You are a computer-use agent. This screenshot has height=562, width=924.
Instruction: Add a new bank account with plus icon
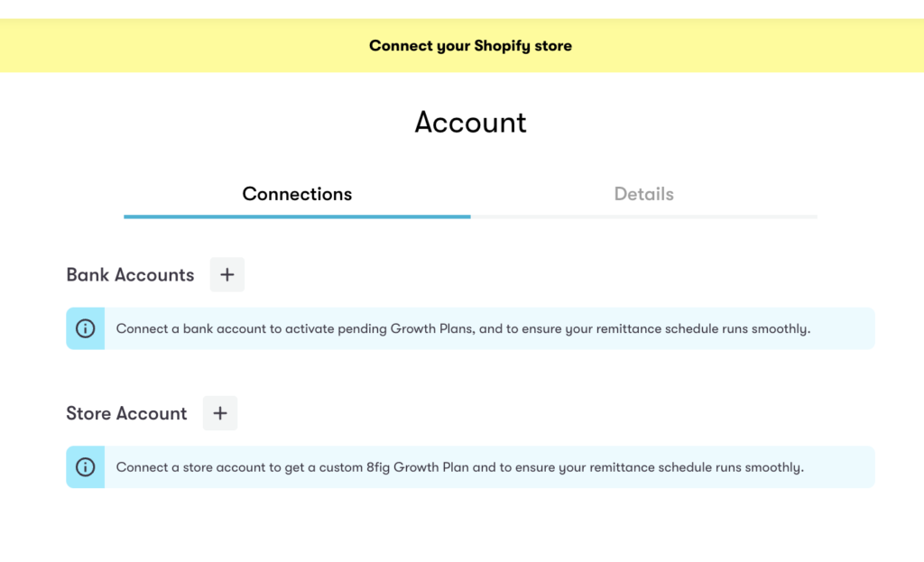point(226,274)
